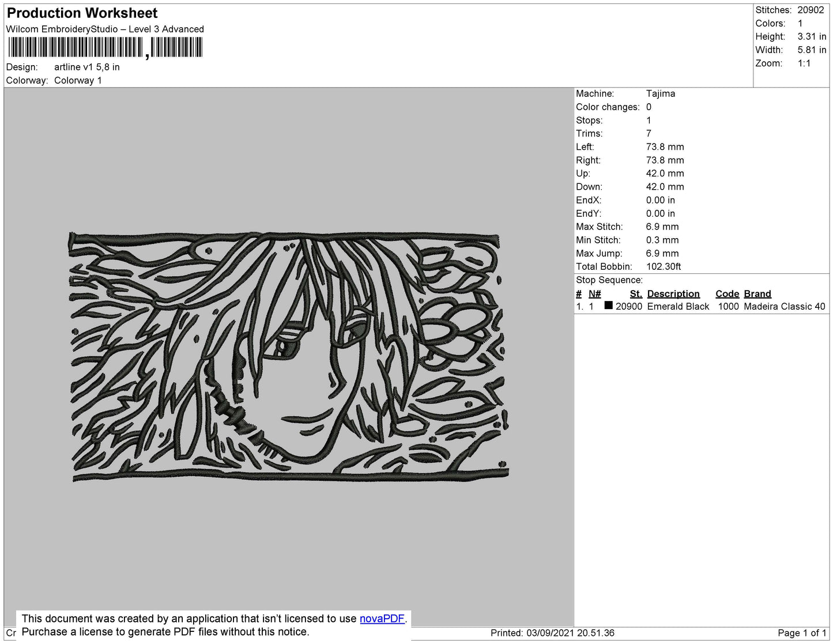Select the 'Machine:' label
Screen dimensions: 833x644
tap(595, 93)
